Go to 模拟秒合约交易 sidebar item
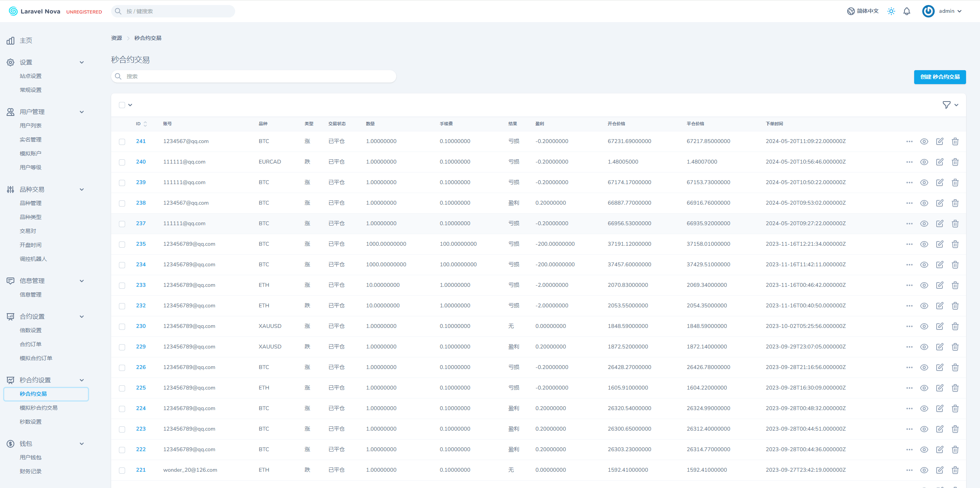This screenshot has width=980, height=488. [38, 408]
